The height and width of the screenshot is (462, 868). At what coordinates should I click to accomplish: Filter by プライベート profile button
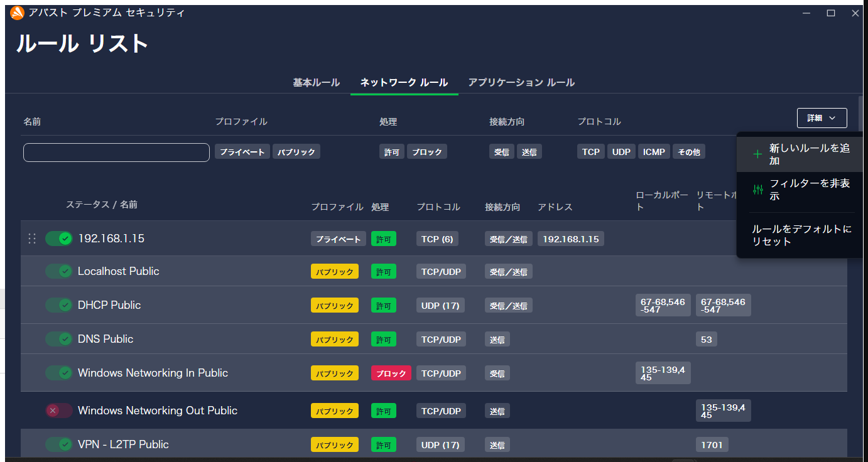click(x=242, y=152)
